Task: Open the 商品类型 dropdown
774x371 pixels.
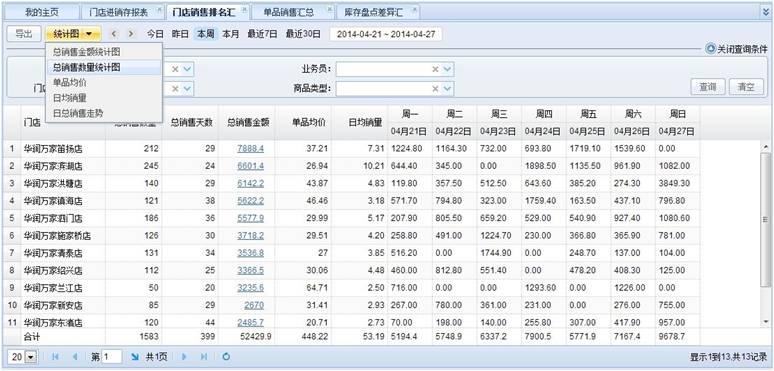Action: coord(447,89)
